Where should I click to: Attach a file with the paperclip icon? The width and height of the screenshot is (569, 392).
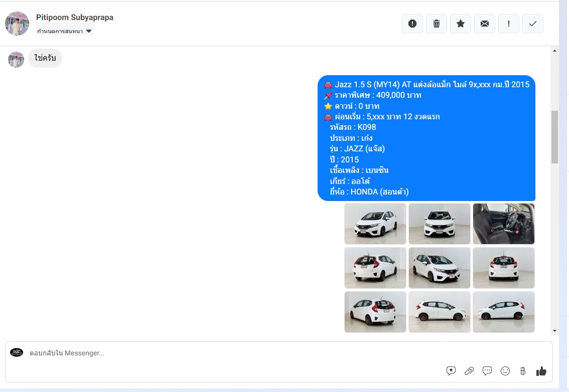(469, 370)
